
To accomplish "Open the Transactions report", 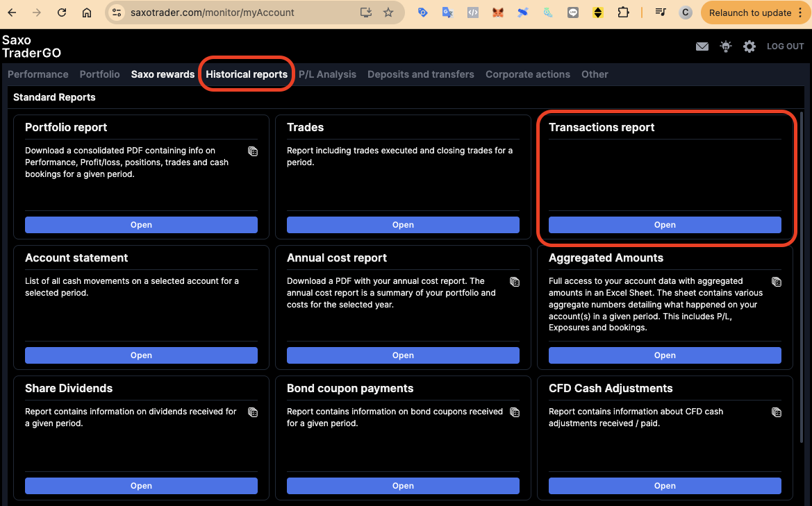I will 665,225.
